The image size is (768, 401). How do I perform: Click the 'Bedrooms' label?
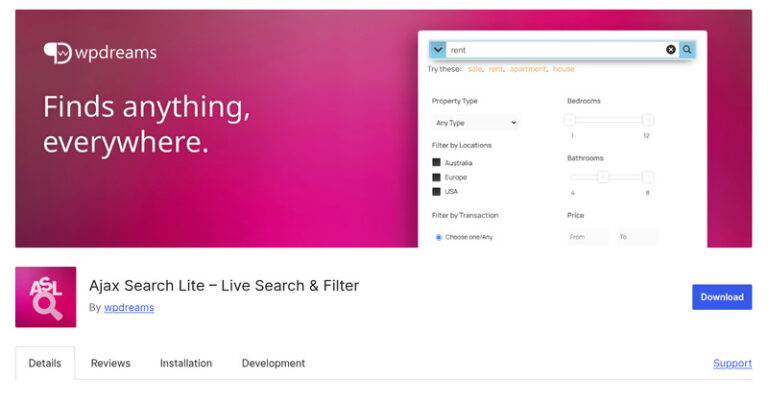583,101
